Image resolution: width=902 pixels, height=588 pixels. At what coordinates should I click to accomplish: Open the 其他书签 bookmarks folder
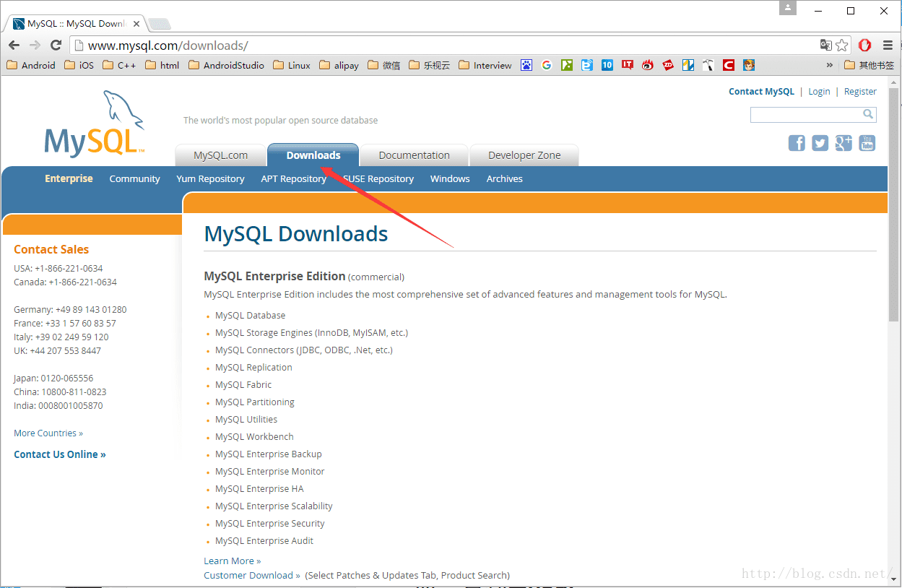(870, 65)
